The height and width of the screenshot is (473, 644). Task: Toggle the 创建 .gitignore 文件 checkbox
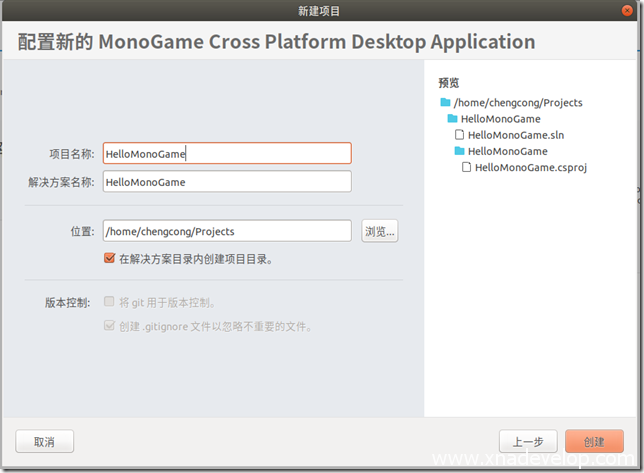[110, 326]
